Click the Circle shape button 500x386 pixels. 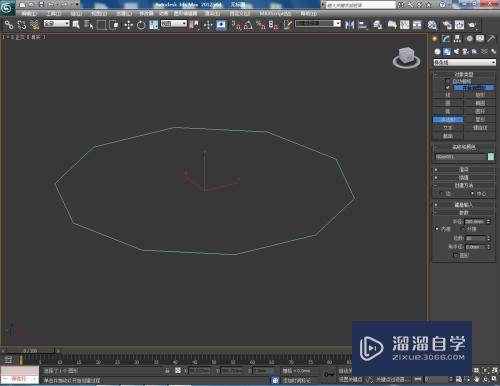click(448, 103)
